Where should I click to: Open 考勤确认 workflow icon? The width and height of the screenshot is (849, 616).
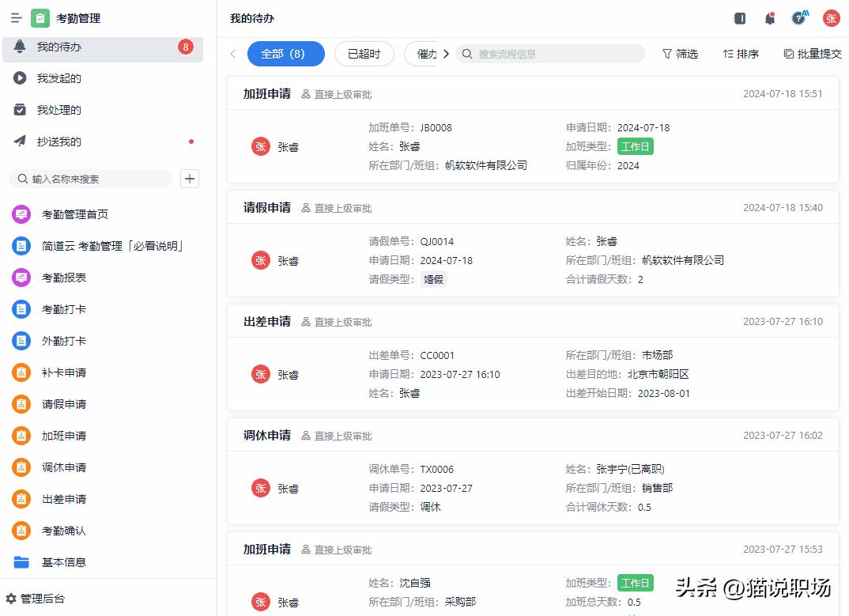tap(21, 531)
